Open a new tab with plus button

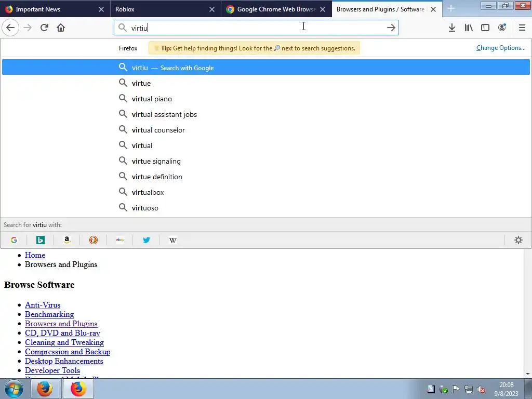[450, 9]
